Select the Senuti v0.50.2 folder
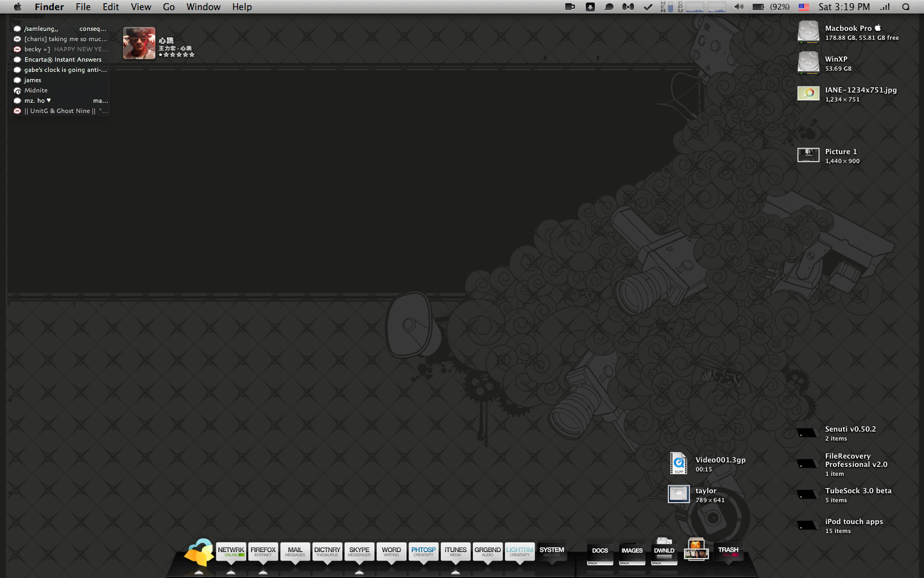The width and height of the screenshot is (924, 578). click(807, 433)
